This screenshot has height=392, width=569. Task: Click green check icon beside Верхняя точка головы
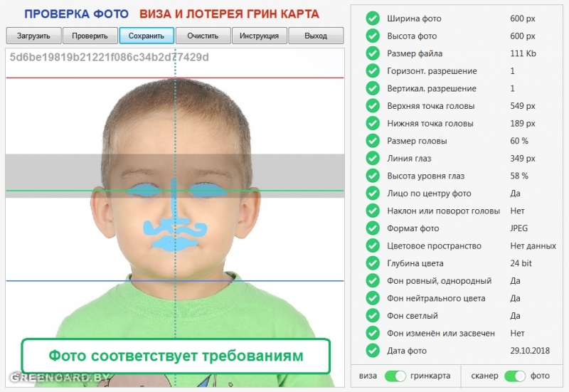(x=373, y=105)
